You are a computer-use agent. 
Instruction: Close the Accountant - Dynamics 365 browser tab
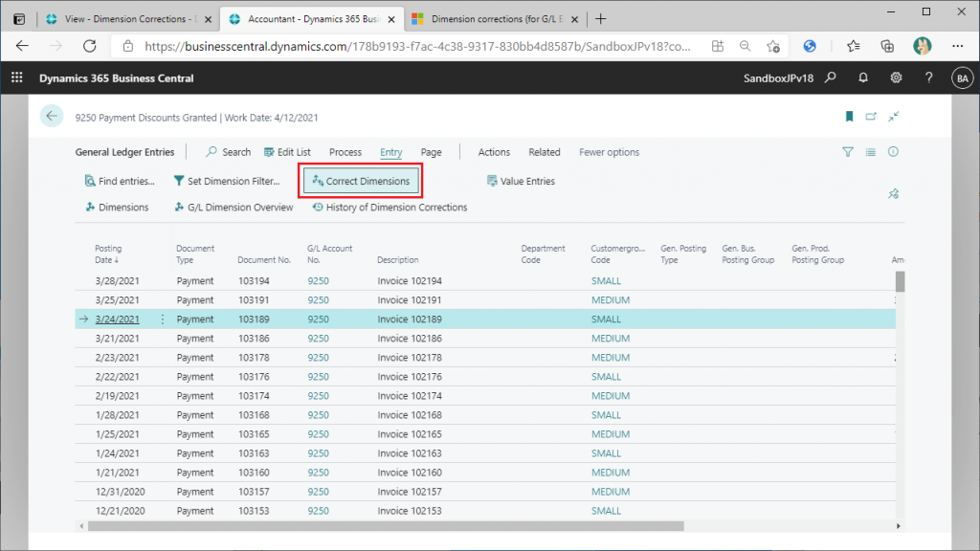[x=391, y=19]
